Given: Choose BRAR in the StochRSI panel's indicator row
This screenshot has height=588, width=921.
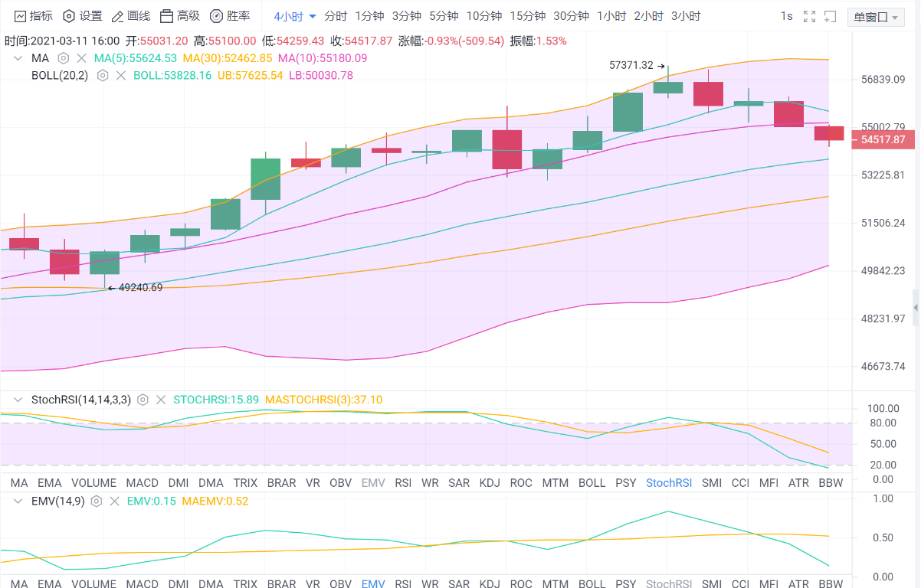Looking at the screenshot, I should coord(282,483).
